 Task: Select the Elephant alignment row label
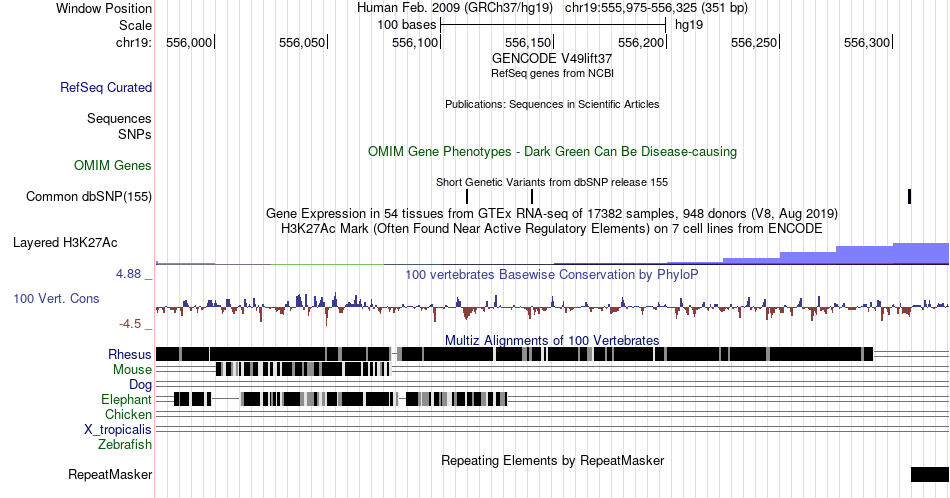click(x=126, y=399)
